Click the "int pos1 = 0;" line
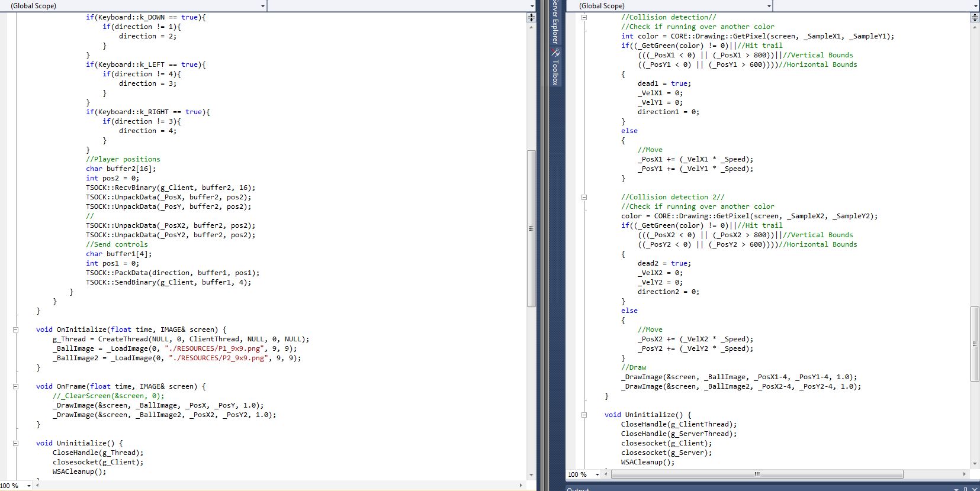Viewport: 980px width, 491px height. 113,263
